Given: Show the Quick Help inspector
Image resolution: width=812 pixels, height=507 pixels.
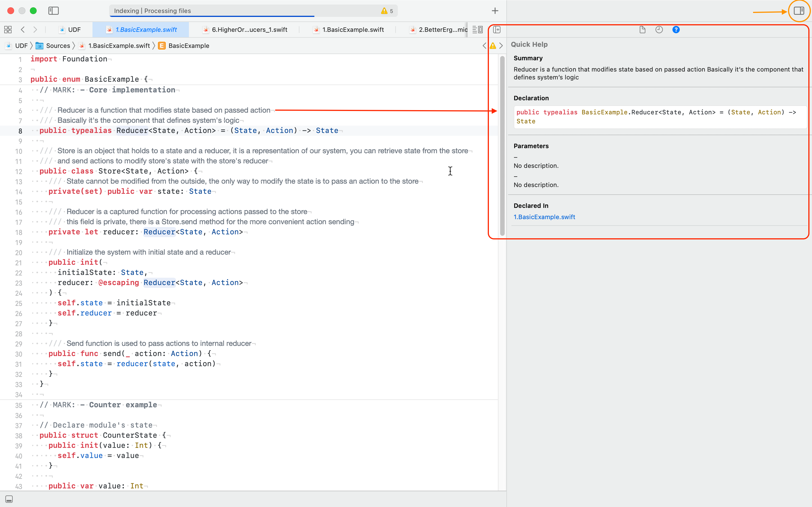Looking at the screenshot, I should coord(676,30).
